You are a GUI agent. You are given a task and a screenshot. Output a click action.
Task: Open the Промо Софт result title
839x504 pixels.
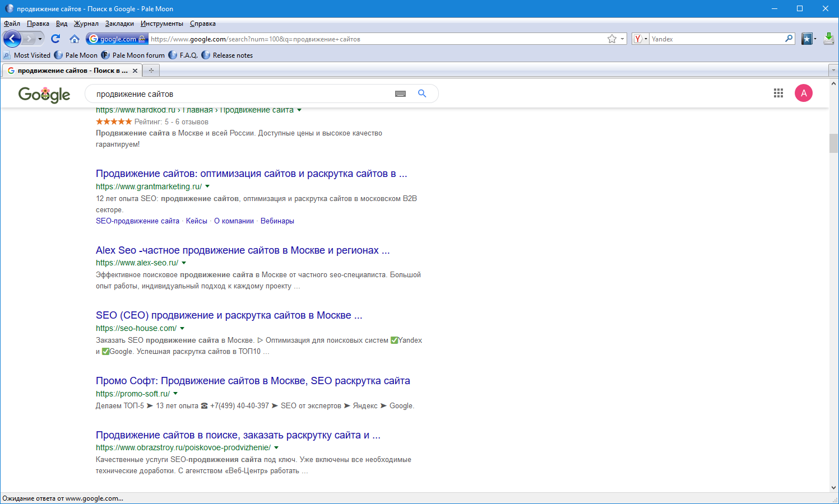point(253,381)
